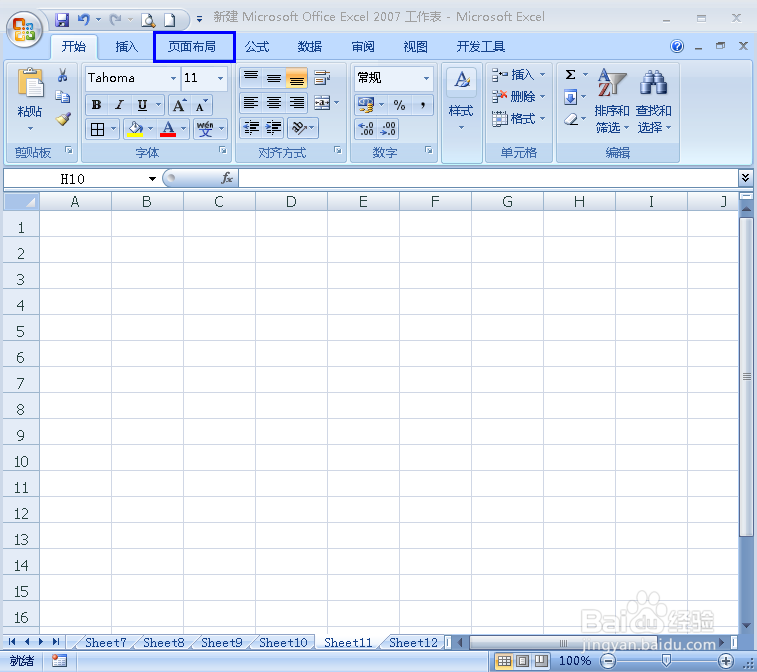Switch to Sheet10 worksheet tab

[283, 643]
